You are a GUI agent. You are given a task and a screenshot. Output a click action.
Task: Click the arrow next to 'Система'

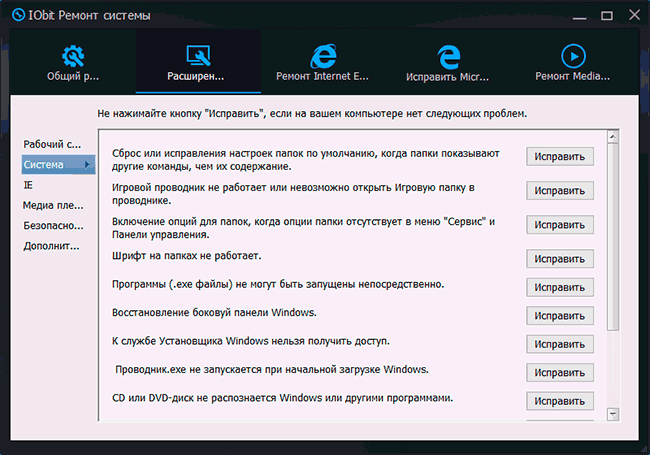click(x=87, y=165)
